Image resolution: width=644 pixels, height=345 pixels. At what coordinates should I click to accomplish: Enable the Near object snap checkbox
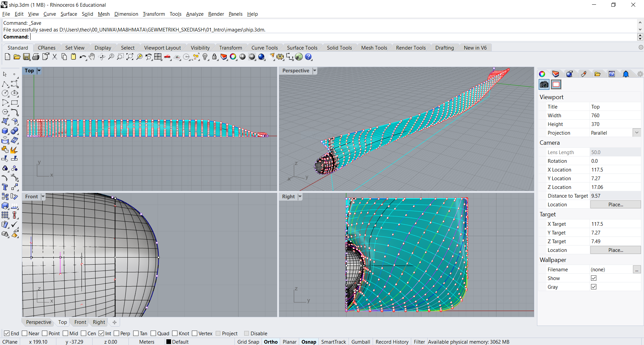(x=24, y=333)
